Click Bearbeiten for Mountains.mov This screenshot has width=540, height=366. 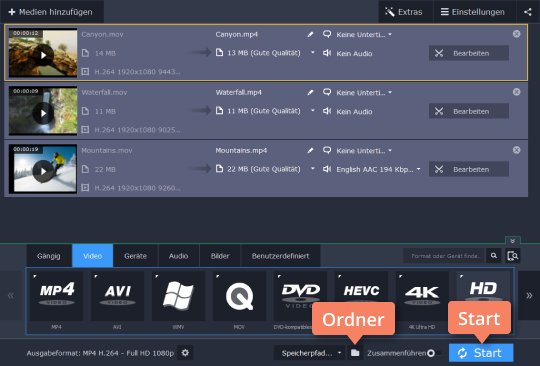pos(469,169)
